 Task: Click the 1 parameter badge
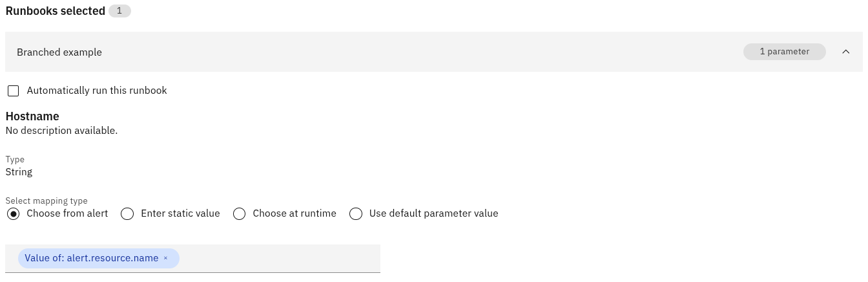pyautogui.click(x=784, y=52)
